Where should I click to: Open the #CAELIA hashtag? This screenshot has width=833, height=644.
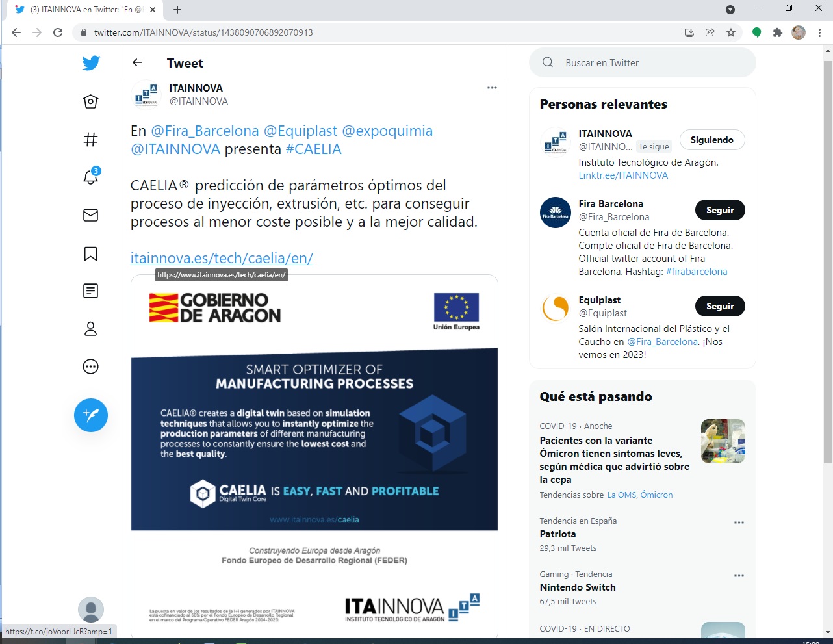(313, 149)
